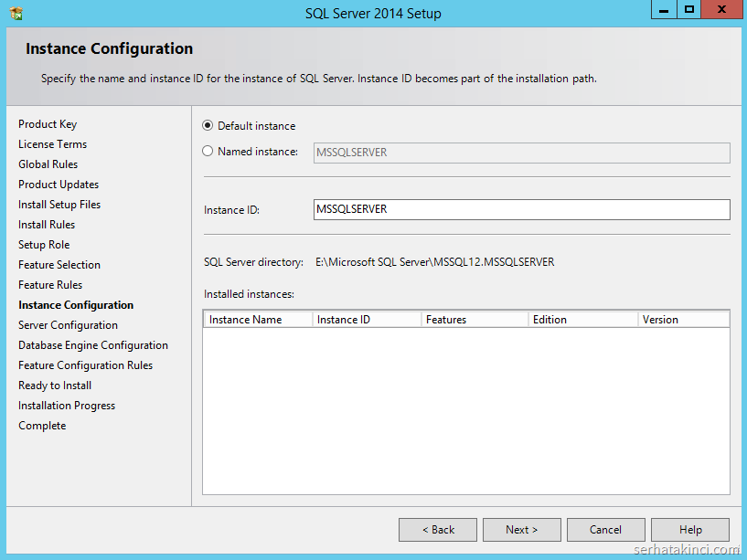Screen dimensions: 747x560
Task: Click the Back button
Action: (438, 530)
